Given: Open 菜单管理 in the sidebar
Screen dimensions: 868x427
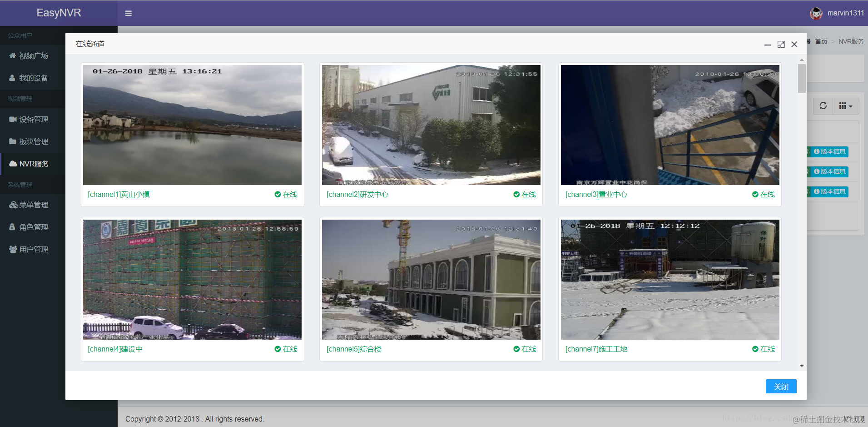Looking at the screenshot, I should coord(33,205).
